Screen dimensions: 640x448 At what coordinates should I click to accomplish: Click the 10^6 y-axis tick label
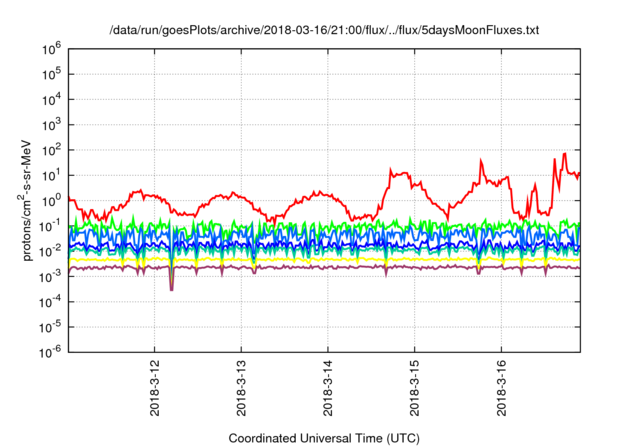[51, 49]
